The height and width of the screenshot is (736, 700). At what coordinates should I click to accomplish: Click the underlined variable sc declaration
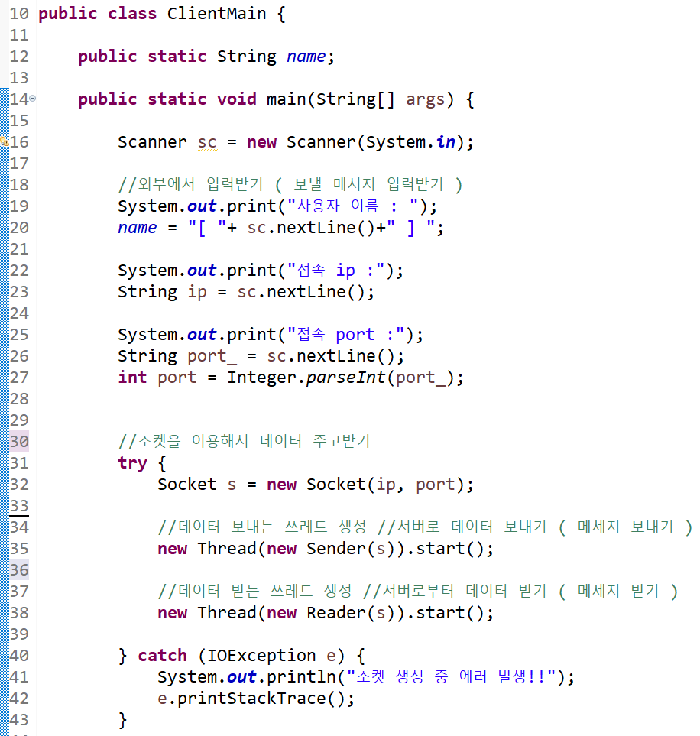(x=207, y=142)
